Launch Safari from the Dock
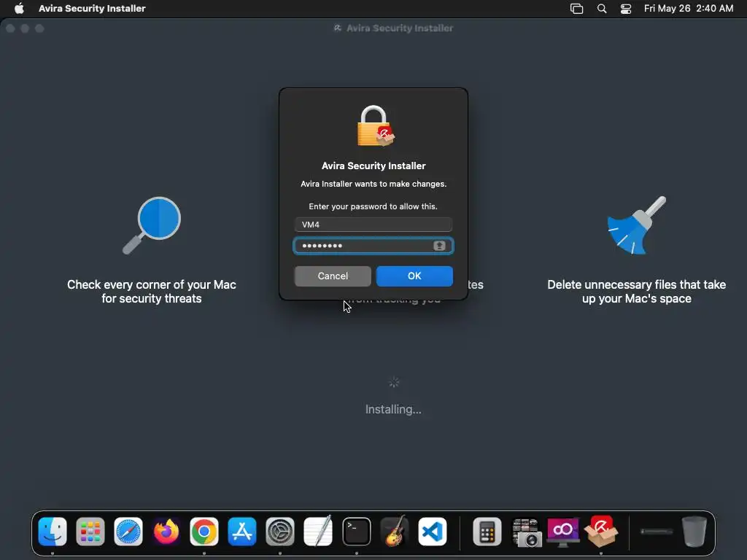747x560 pixels. (x=128, y=532)
